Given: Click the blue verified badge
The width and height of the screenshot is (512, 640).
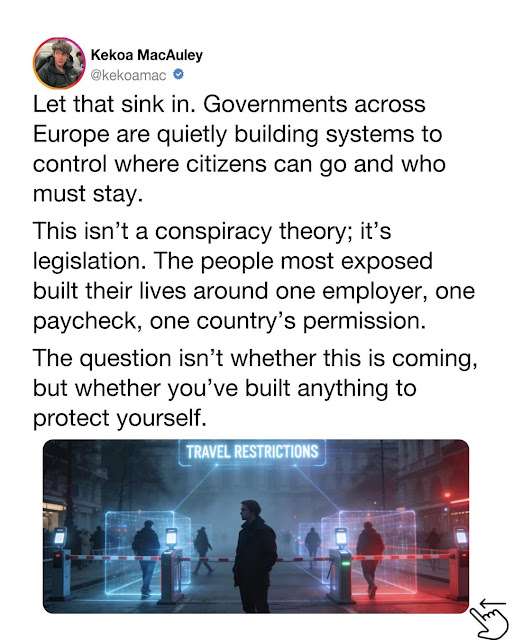Looking at the screenshot, I should [x=179, y=75].
